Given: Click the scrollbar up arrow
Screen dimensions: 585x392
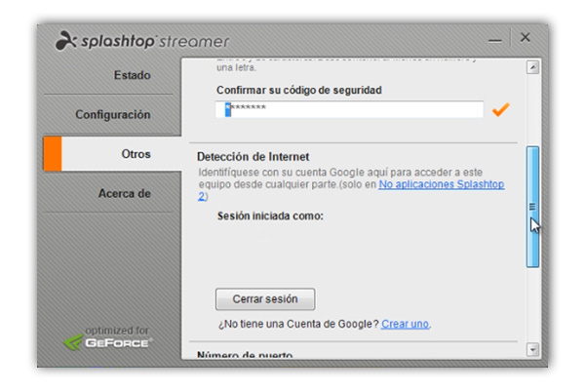Looking at the screenshot, I should pos(532,67).
